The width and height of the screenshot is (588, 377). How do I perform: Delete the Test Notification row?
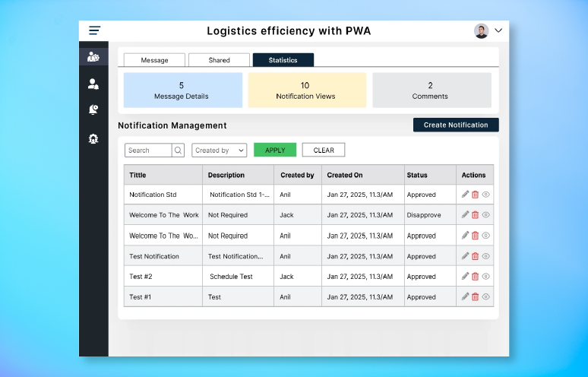tap(475, 256)
